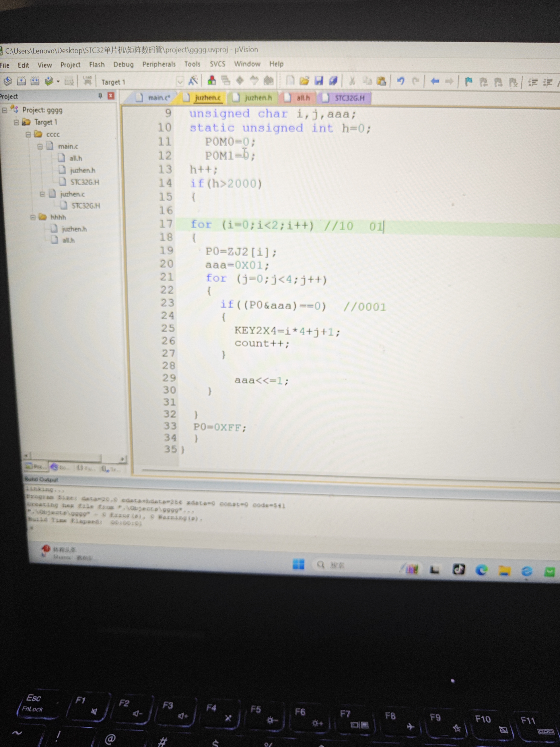This screenshot has height=747, width=560.
Task: Click the Insert bookmark flag icon
Action: pos(468,81)
